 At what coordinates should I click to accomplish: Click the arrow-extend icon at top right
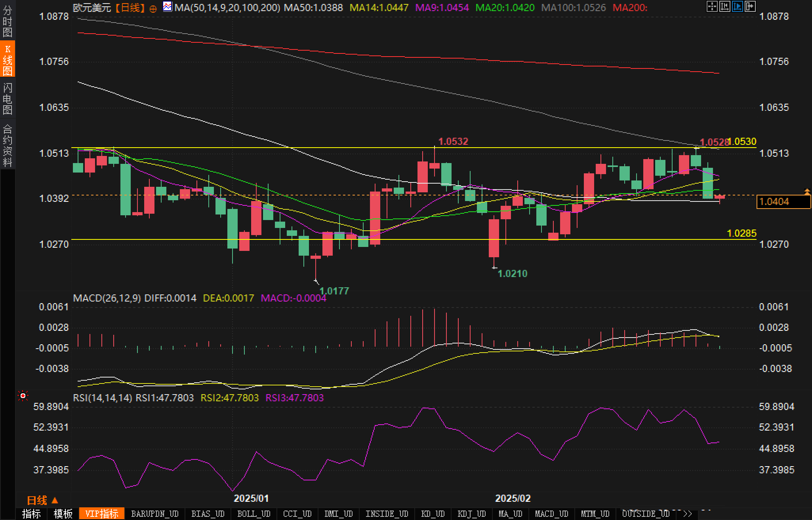[750, 6]
